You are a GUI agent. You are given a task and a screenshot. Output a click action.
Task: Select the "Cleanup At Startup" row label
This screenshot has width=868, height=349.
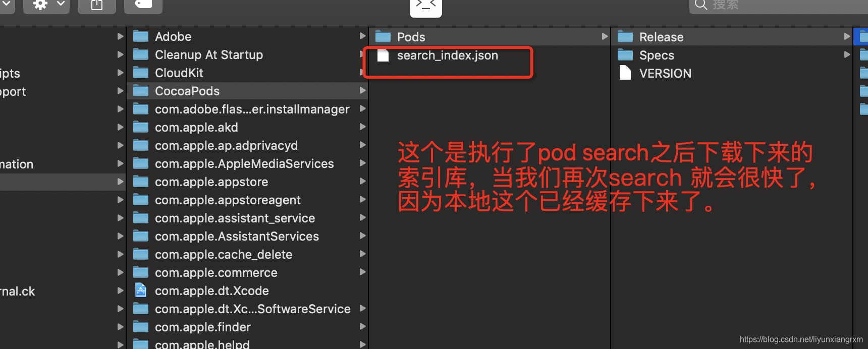tap(209, 55)
